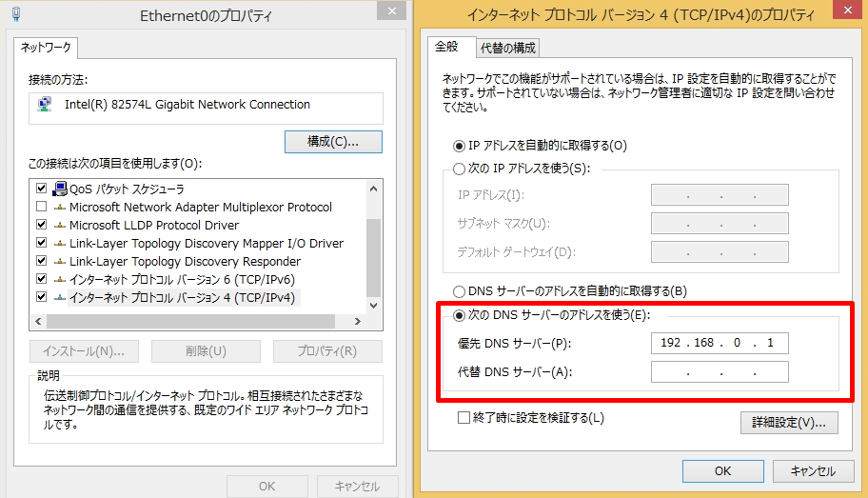
Task: Click the デフォルト ゲートウェイ input field
Action: [720, 252]
